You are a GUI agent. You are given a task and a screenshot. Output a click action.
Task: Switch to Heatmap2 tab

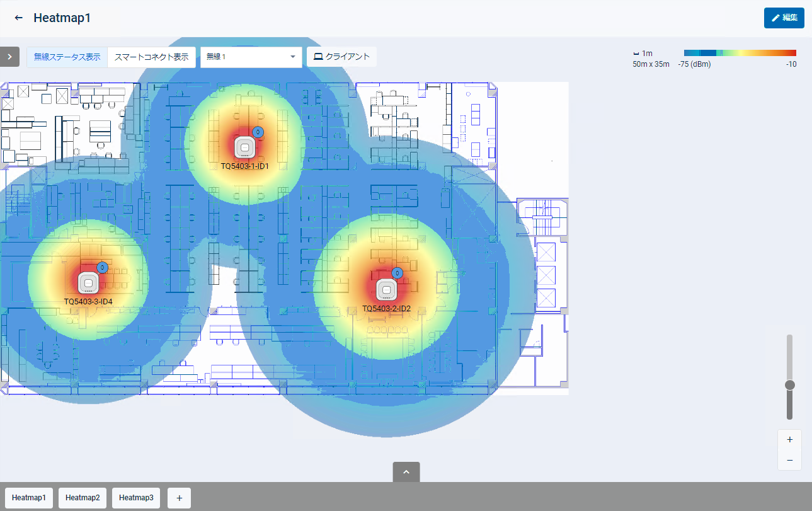pyautogui.click(x=83, y=498)
